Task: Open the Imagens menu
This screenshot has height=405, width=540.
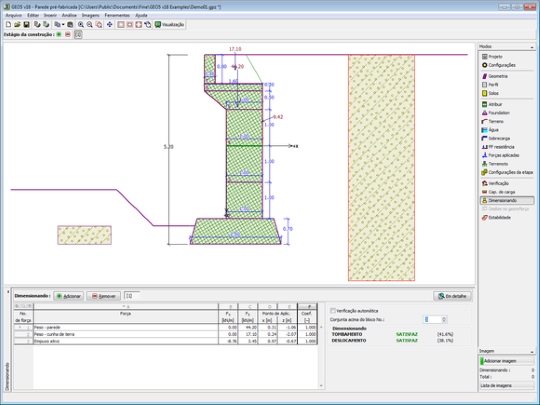Action: pos(91,15)
